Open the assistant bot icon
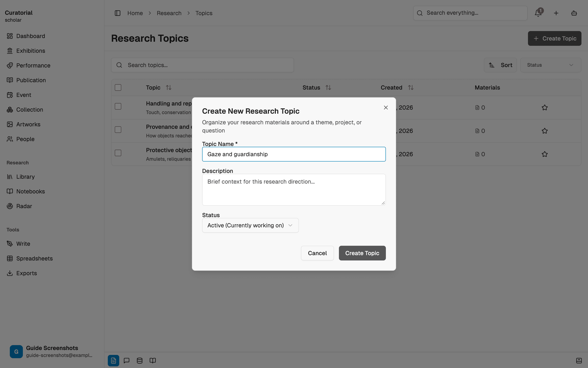Viewport: 588px width, 368px height. [574, 13]
